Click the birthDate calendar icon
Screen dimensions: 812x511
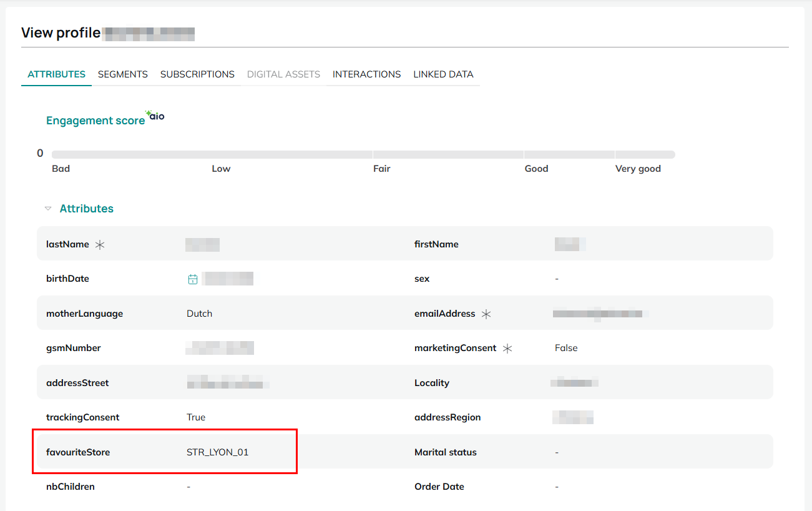coord(193,279)
